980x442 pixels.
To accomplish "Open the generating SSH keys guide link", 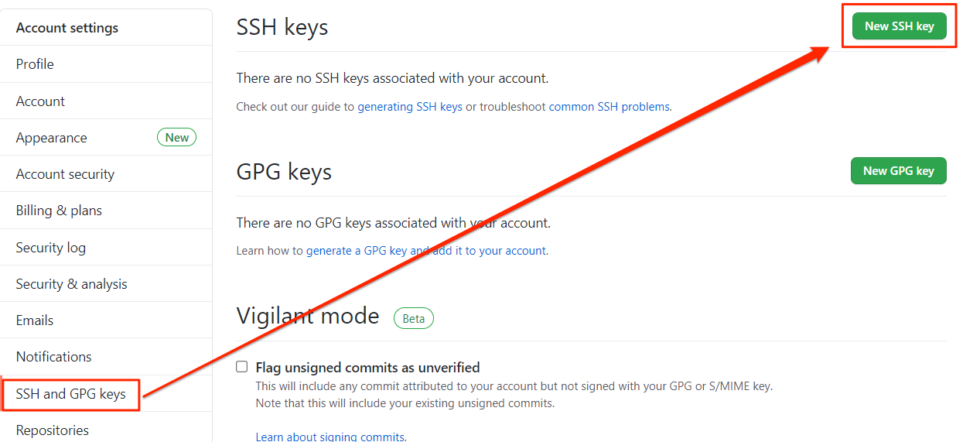I will click(x=410, y=107).
